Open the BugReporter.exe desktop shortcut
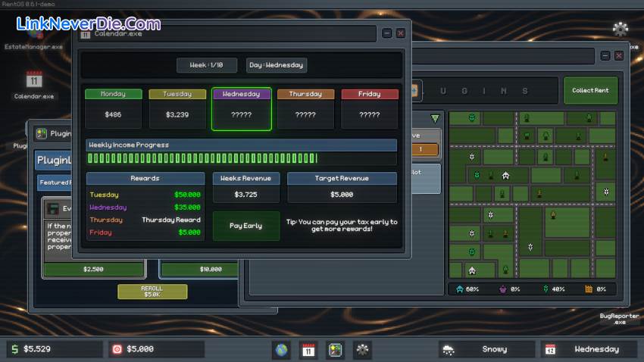This screenshot has width=644, height=362. tap(619, 317)
